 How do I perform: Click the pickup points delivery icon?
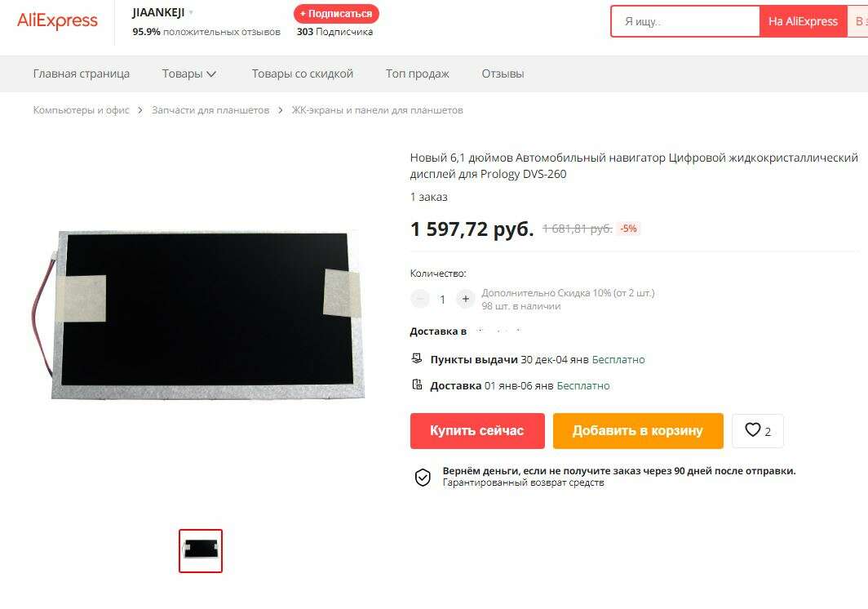click(x=416, y=359)
